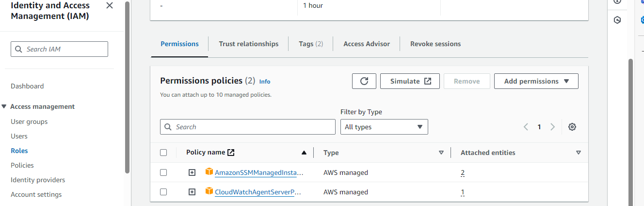This screenshot has width=644, height=206.
Task: Click the magnifier in policies search box
Action: 168,127
